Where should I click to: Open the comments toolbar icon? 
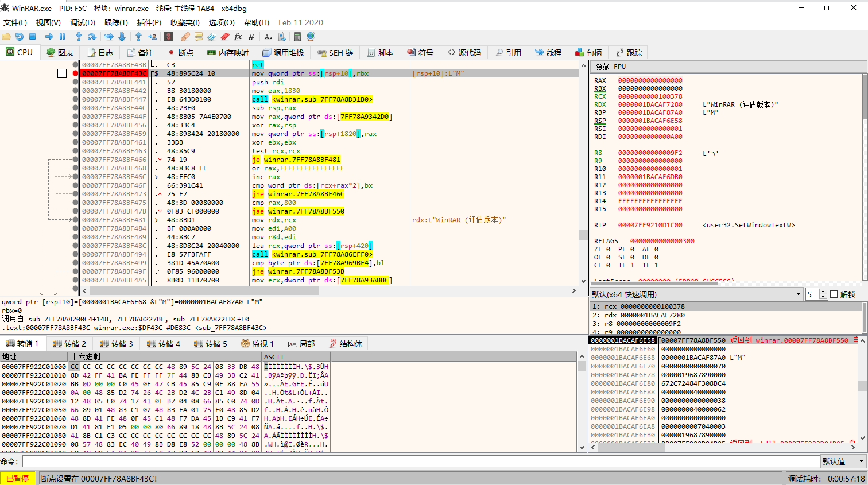[x=199, y=37]
